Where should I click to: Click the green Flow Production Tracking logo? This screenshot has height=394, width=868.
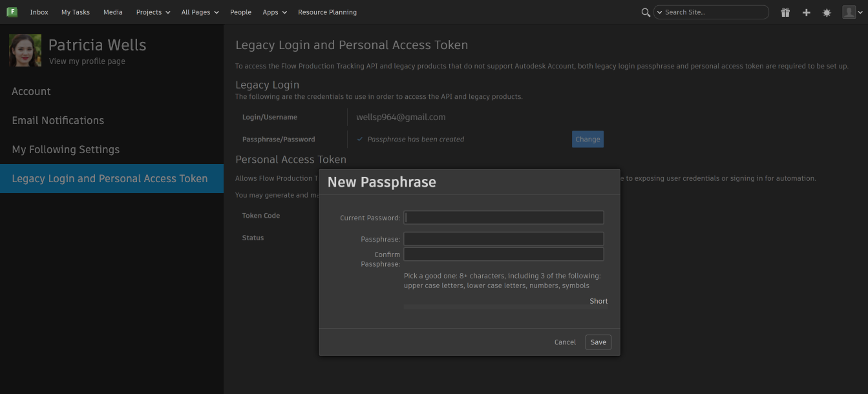(x=12, y=12)
